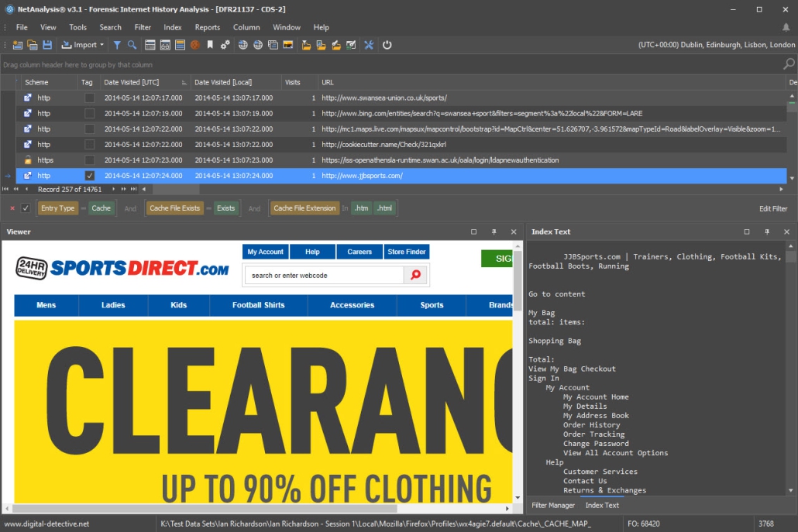Click the grid horizontal scrollbar thumb

click(x=176, y=189)
